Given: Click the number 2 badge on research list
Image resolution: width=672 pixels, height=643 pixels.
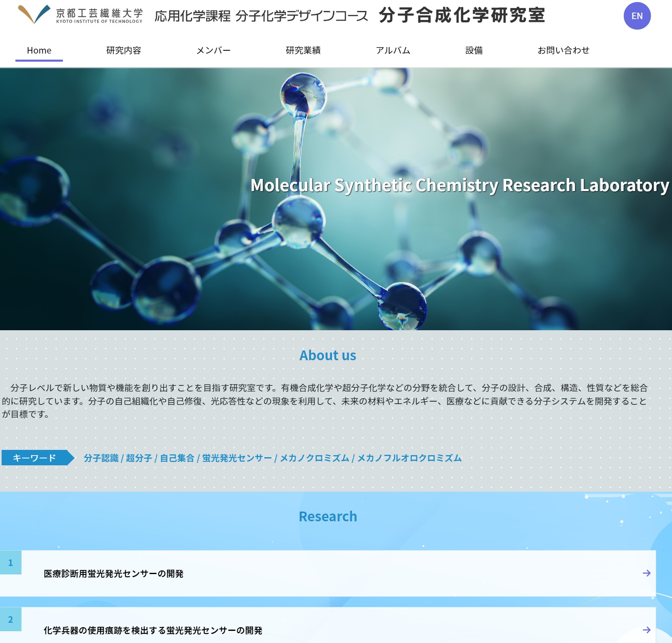Looking at the screenshot, I should coord(11,619).
